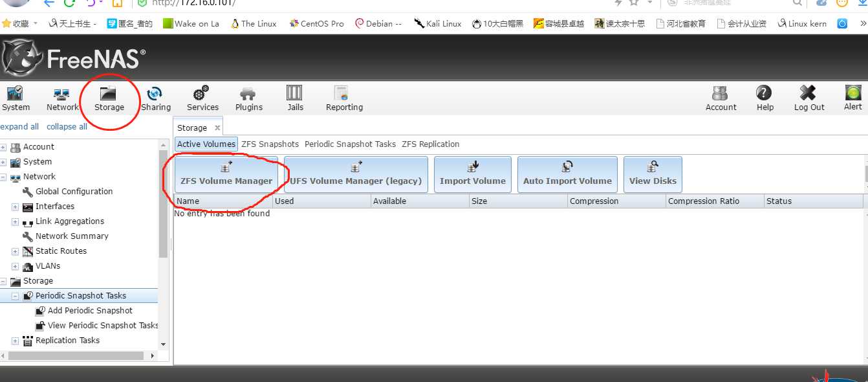Close the Storage panel tab
This screenshot has width=868, height=382.
(x=217, y=128)
